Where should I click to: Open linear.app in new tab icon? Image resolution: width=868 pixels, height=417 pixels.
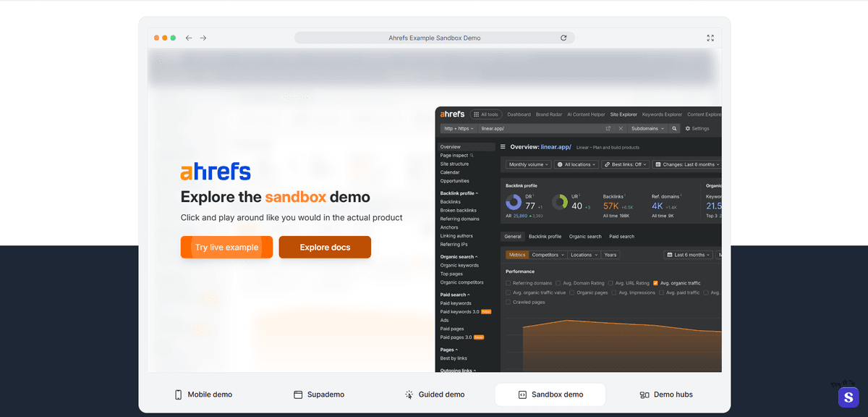[608, 128]
